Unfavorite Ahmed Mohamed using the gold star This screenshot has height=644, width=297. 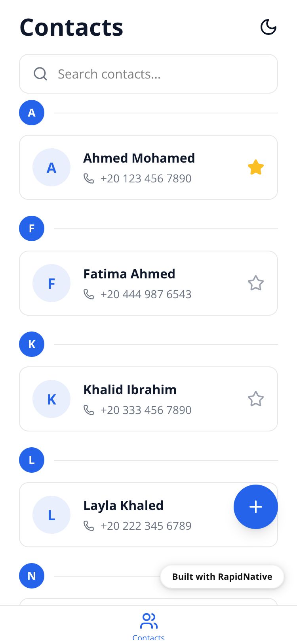click(256, 167)
